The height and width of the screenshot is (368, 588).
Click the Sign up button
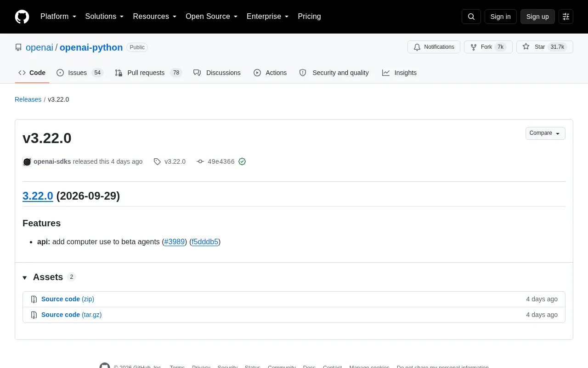tap(537, 17)
